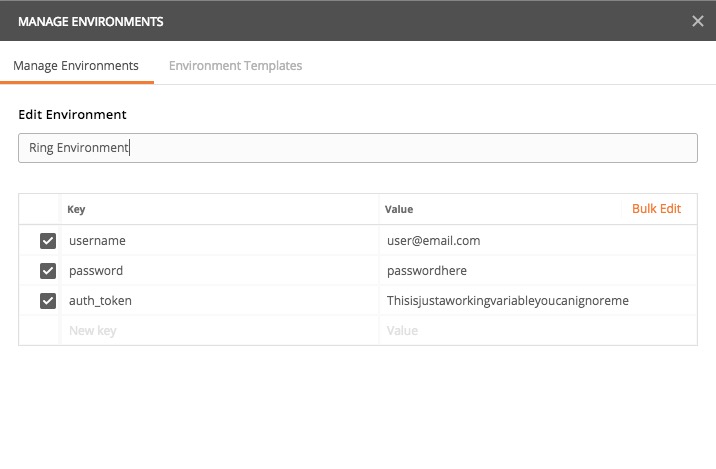Edit the user@email.com value field
This screenshot has width=716, height=469.
point(434,241)
